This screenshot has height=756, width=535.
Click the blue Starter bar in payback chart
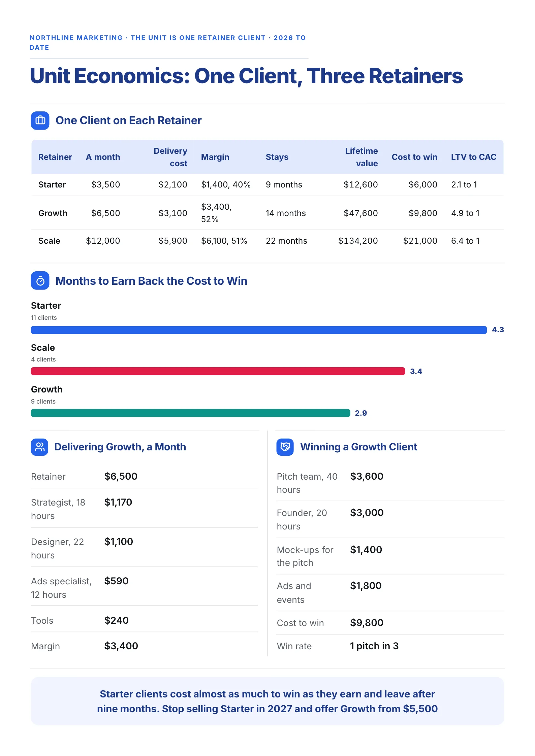click(259, 330)
